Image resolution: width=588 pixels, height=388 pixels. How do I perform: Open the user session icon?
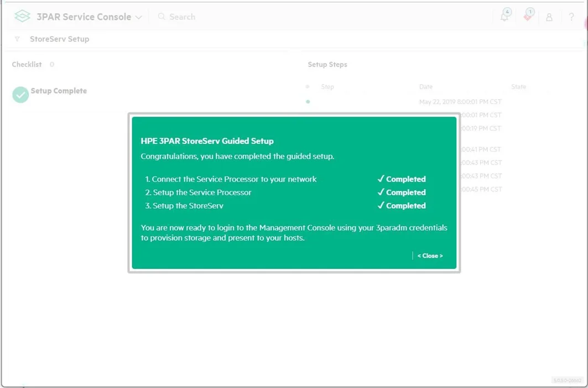[x=549, y=17]
